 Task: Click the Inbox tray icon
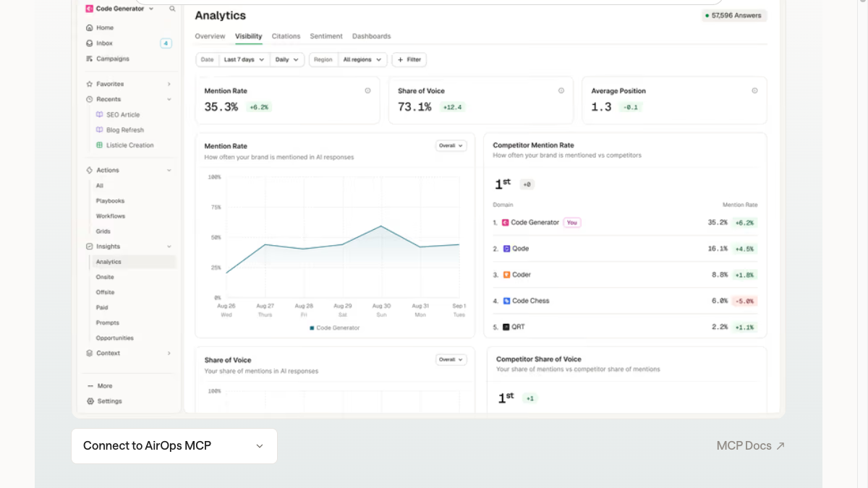89,43
